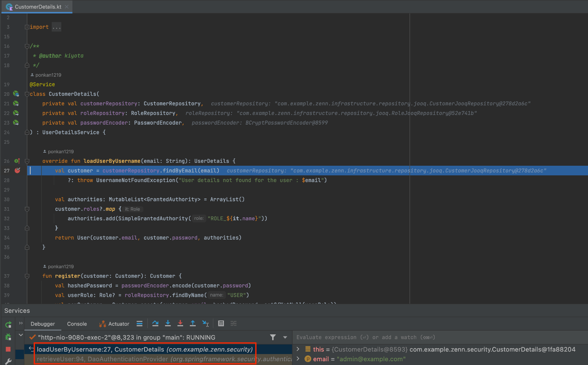Image resolution: width=588 pixels, height=365 pixels.
Task: Expand the 'email' variable node
Action: (x=298, y=359)
